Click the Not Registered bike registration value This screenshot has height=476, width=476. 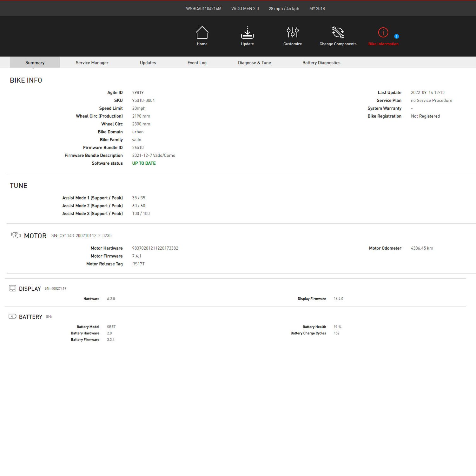coord(425,116)
